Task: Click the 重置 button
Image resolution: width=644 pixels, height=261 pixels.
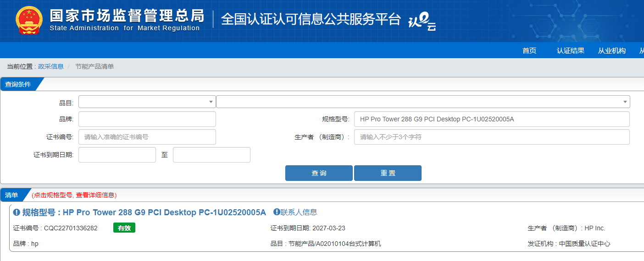Action: 388,173
